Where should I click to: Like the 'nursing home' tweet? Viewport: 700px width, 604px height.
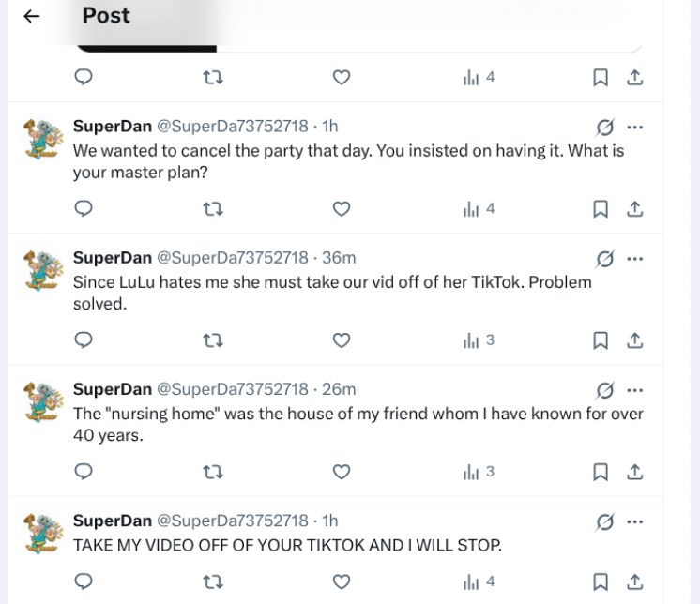point(342,472)
